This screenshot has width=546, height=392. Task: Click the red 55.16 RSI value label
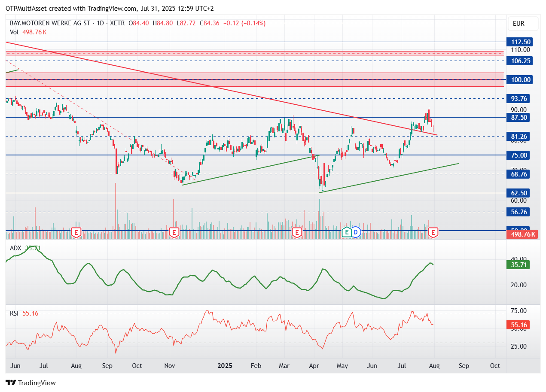(519, 325)
